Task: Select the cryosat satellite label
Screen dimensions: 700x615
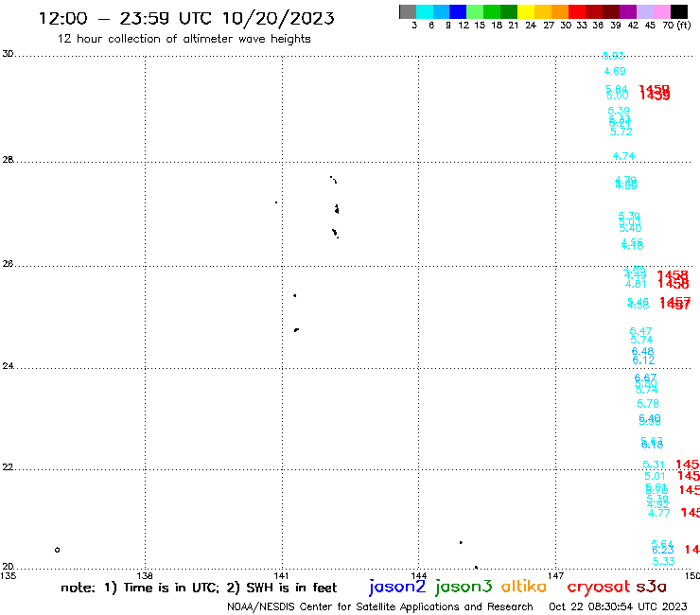Action: click(x=599, y=587)
